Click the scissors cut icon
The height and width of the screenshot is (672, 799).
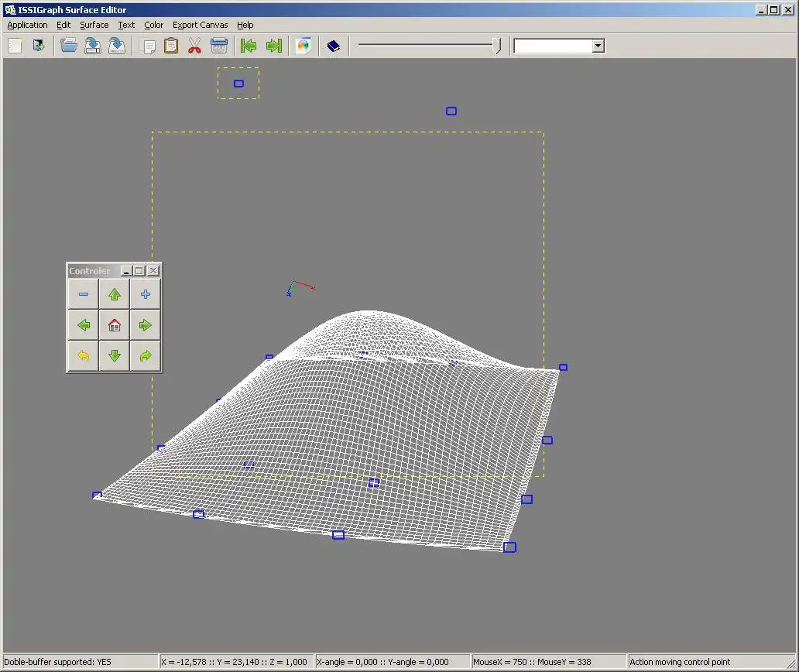click(194, 46)
